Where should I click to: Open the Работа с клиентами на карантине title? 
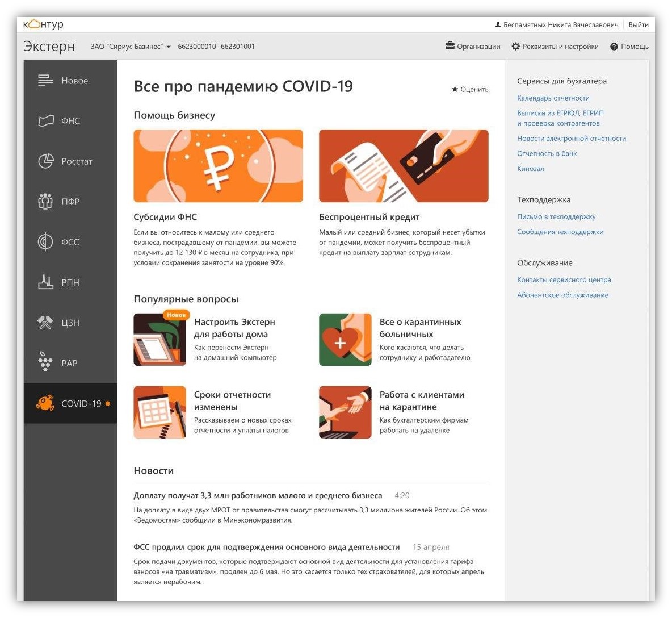point(422,400)
